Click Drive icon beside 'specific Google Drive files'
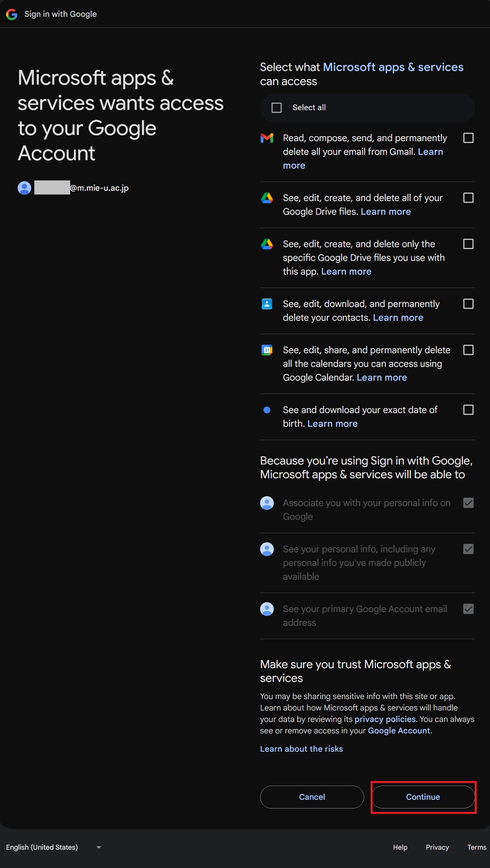Image resolution: width=490 pixels, height=868 pixels. [x=267, y=244]
